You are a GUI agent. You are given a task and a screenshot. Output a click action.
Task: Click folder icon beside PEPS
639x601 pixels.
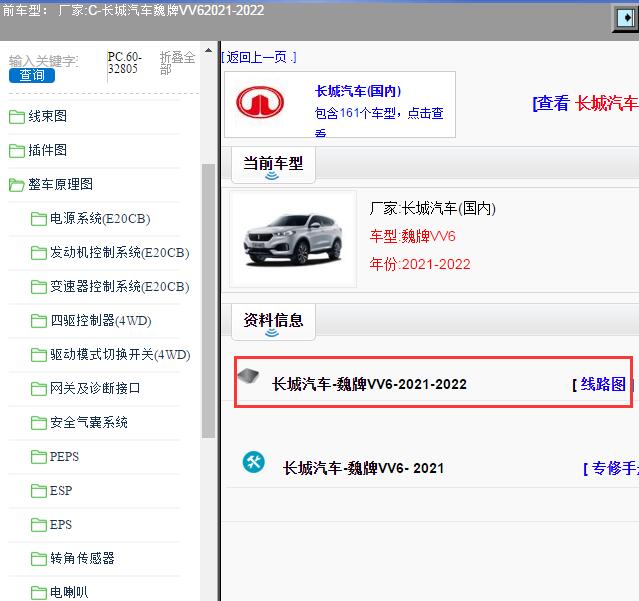(39, 457)
